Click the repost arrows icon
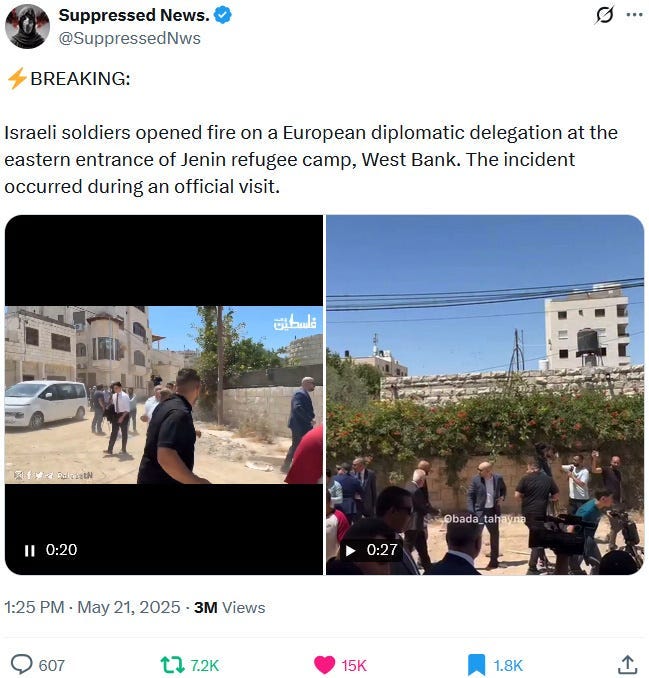 pyautogui.click(x=173, y=665)
